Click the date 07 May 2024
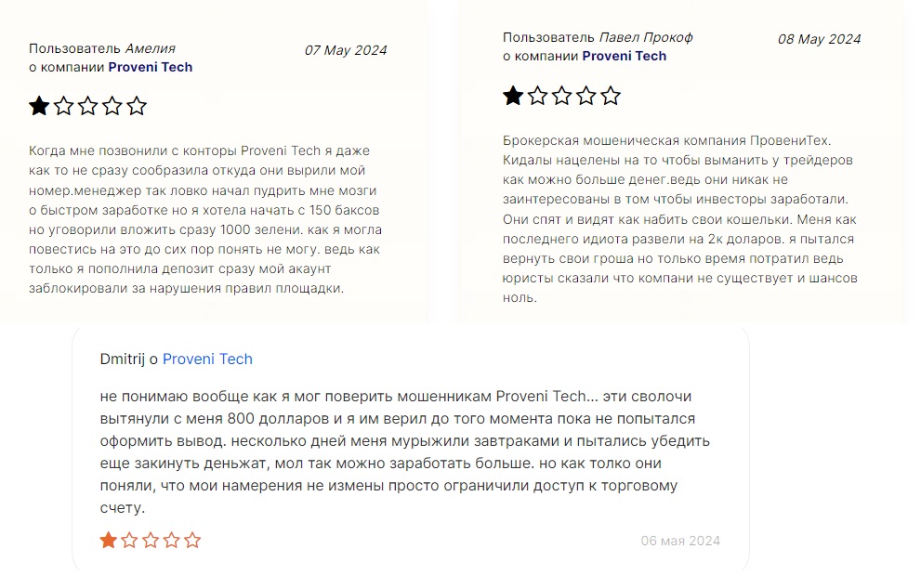Viewport: 921px width, 588px height. pyautogui.click(x=346, y=50)
